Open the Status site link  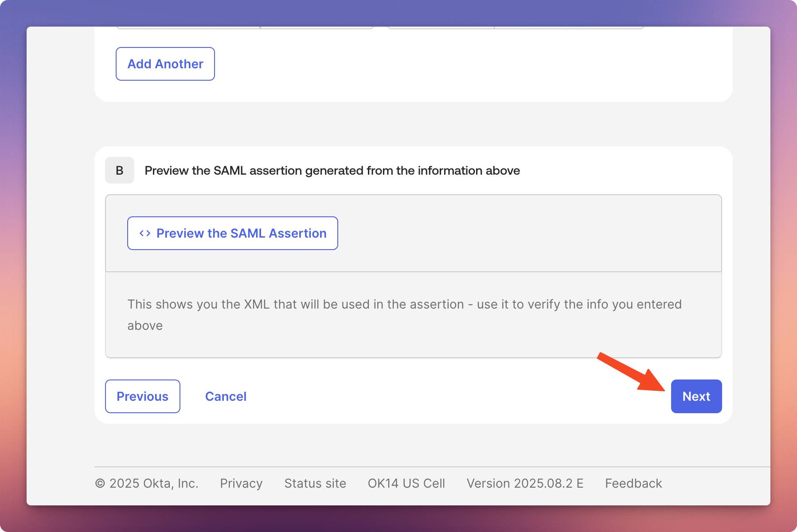point(315,483)
